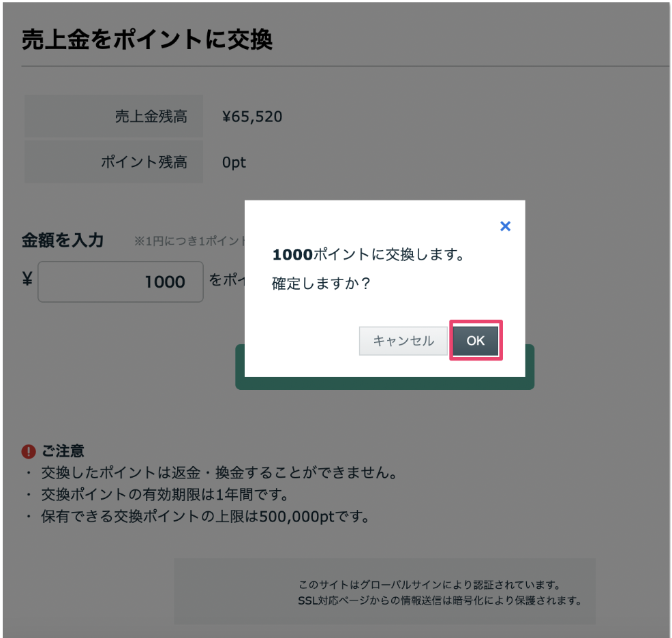
Task: Click the SSL対応ページ encryption notice text
Action: [x=440, y=601]
